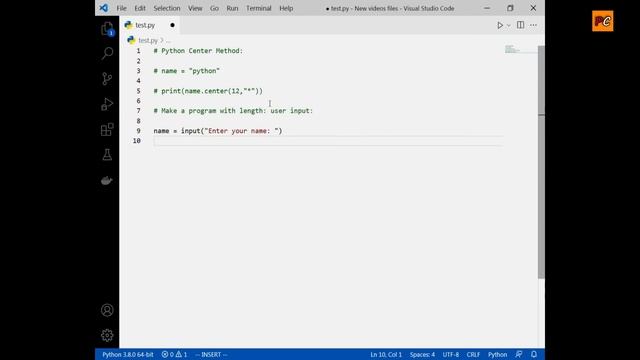This screenshot has height=360, width=640.
Task: Open the Run menu
Action: pyautogui.click(x=232, y=8)
